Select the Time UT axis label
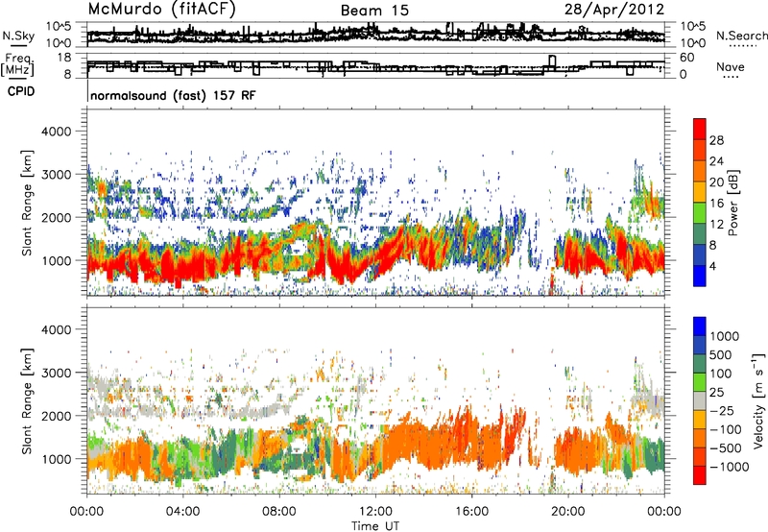Viewport: 768px width, 532px height. point(375,526)
